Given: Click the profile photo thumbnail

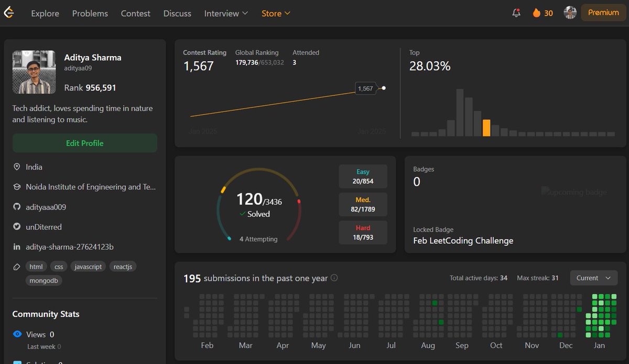Looking at the screenshot, I should tap(34, 72).
